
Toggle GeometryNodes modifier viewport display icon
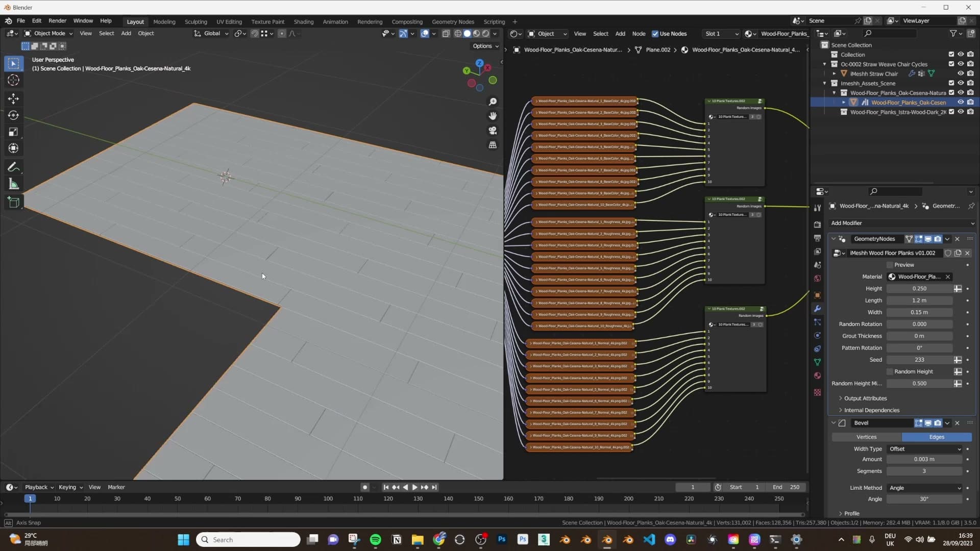click(x=928, y=239)
